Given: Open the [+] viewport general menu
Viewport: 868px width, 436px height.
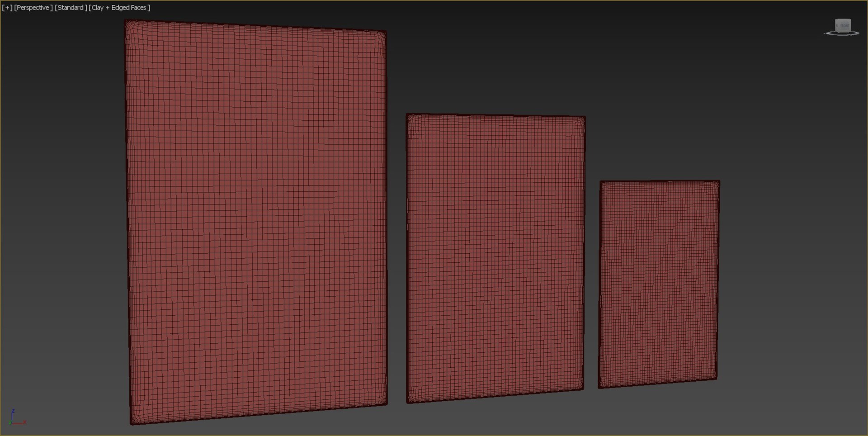Looking at the screenshot, I should (x=7, y=8).
